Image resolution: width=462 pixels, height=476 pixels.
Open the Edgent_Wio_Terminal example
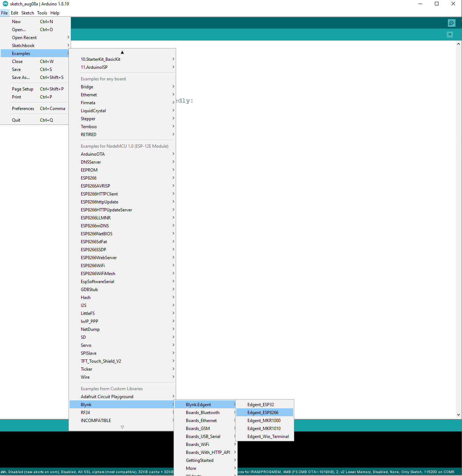tap(265, 437)
